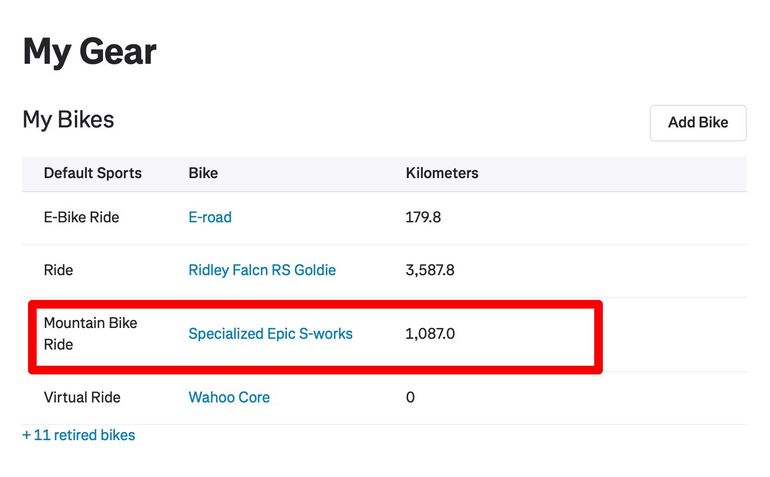Image resolution: width=770 pixels, height=477 pixels.
Task: Click the Bike column header
Action: (x=203, y=173)
